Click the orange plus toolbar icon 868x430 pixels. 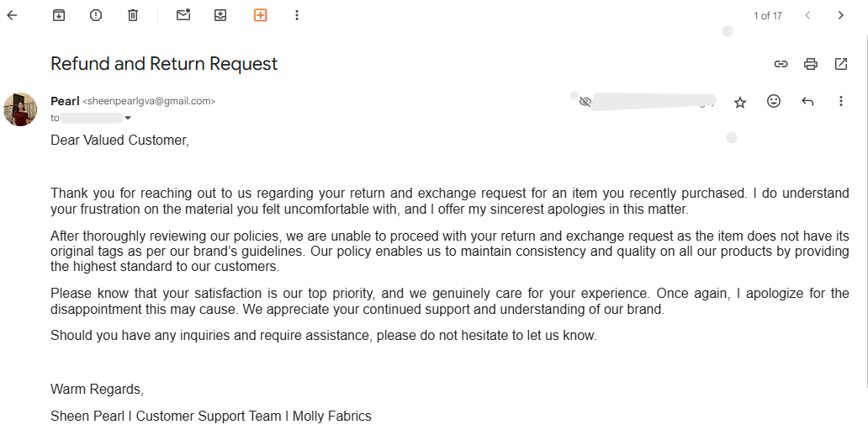(x=260, y=15)
